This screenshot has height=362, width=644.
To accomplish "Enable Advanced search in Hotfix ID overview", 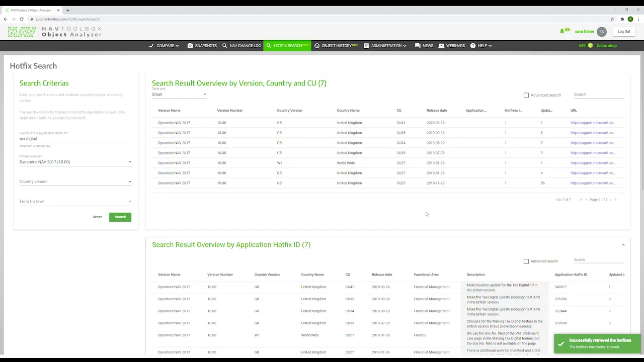I will click(526, 261).
